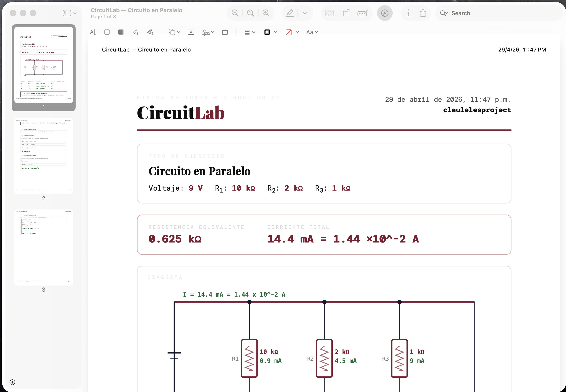The width and height of the screenshot is (566, 392).
Task: Open the sidebar view options chevron
Action: click(75, 13)
